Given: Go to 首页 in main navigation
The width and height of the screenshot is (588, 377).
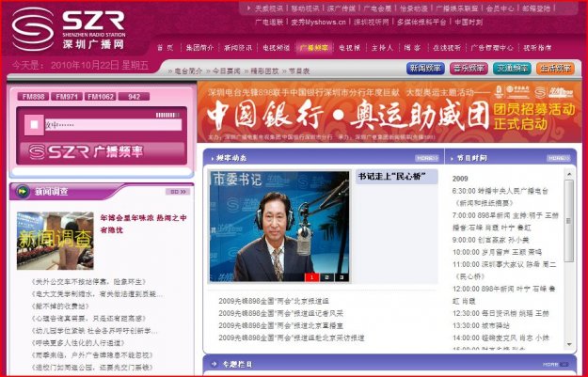Looking at the screenshot, I should [166, 48].
